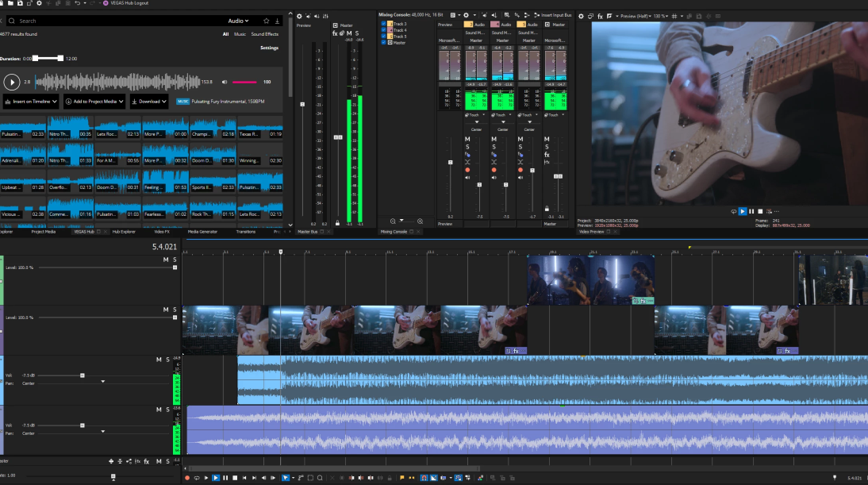The image size is (868, 485).
Task: Uncheck Master in Mixing Console channel list
Action: pos(384,42)
